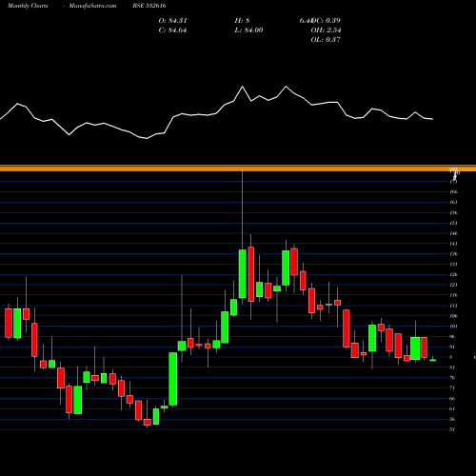Click the open value "O: 84.31"
Viewport: 476px width, 476px height.
pos(173,21)
